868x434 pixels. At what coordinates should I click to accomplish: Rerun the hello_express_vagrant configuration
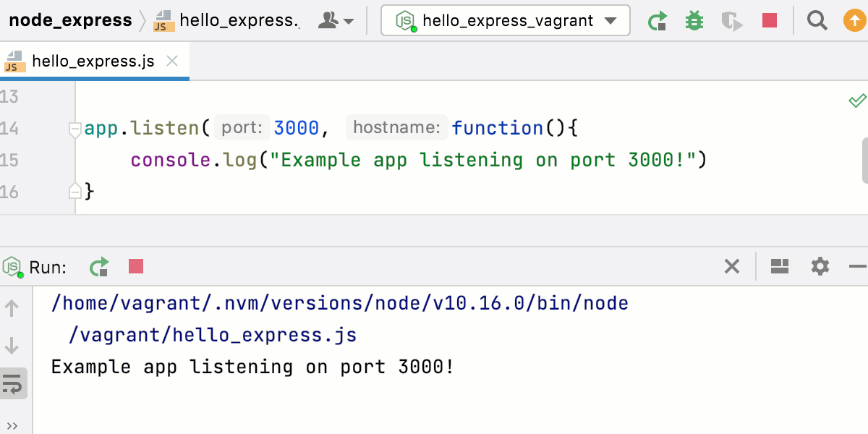pos(658,20)
